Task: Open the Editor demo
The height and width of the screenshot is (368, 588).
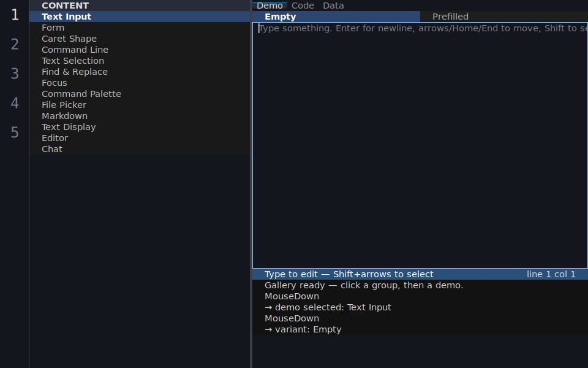Action: coord(140,138)
